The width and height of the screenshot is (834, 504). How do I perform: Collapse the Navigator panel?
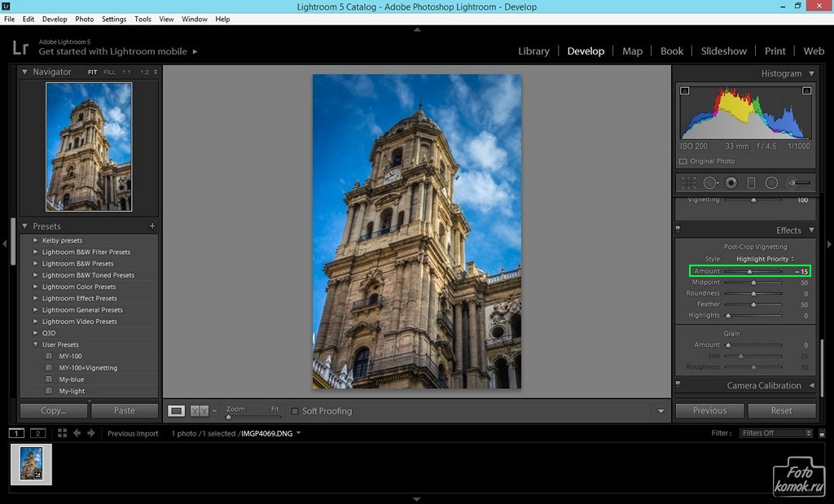tap(25, 72)
